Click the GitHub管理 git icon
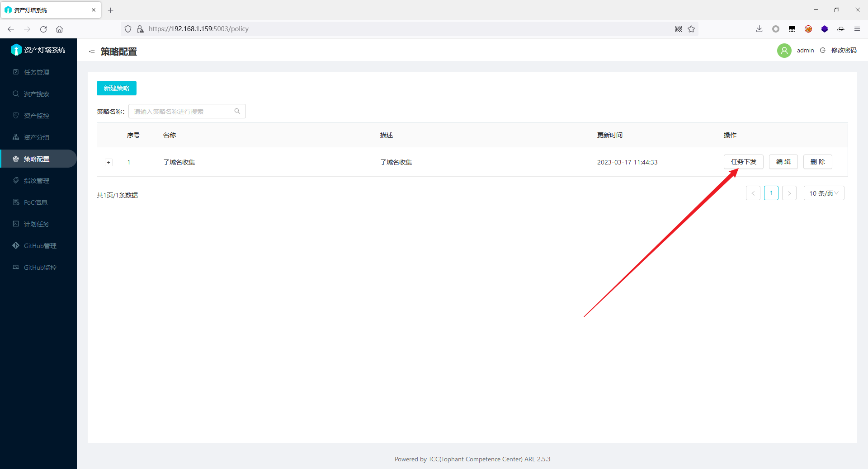868x469 pixels. pos(16,245)
